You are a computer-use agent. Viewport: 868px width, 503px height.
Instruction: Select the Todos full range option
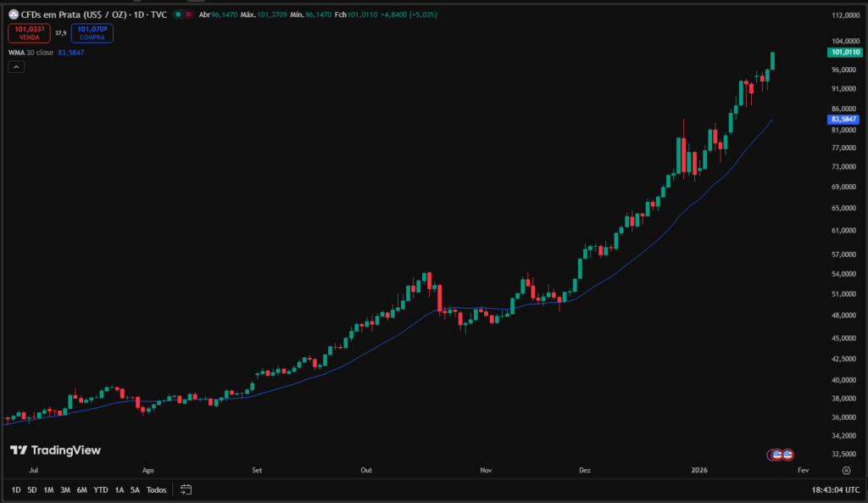157,489
